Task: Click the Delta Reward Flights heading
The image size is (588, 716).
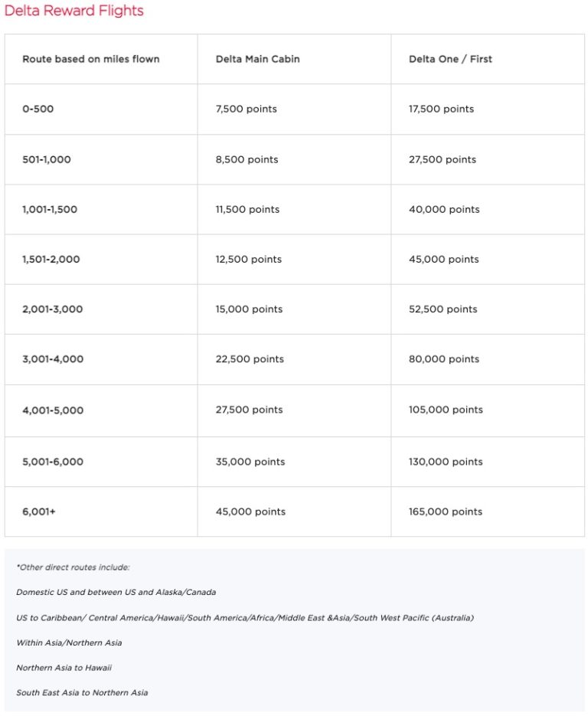Action: point(73,11)
